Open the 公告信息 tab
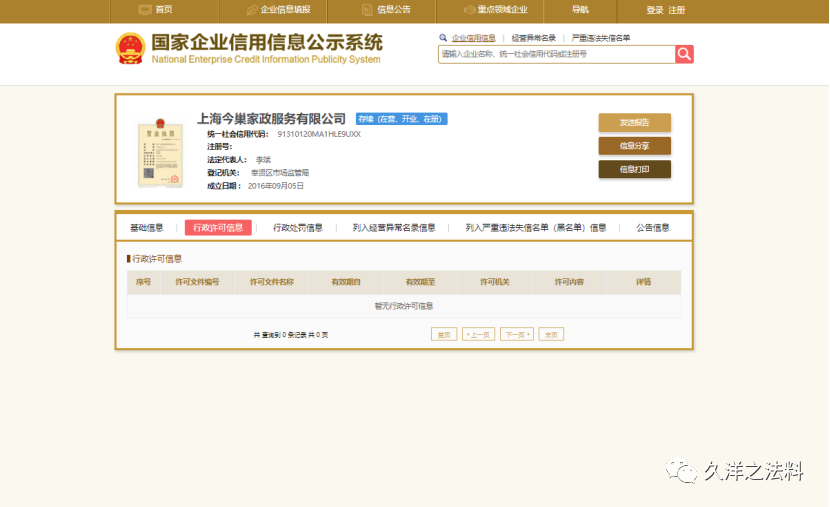830x507 pixels. (653, 228)
